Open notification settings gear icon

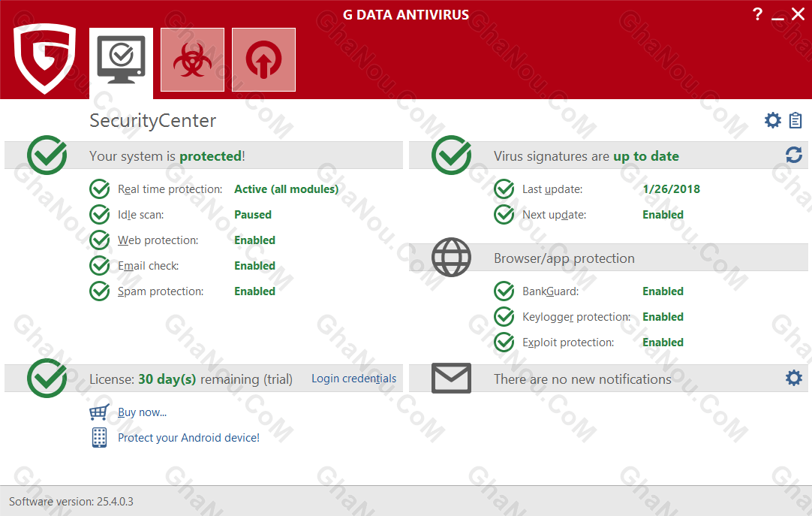click(794, 378)
